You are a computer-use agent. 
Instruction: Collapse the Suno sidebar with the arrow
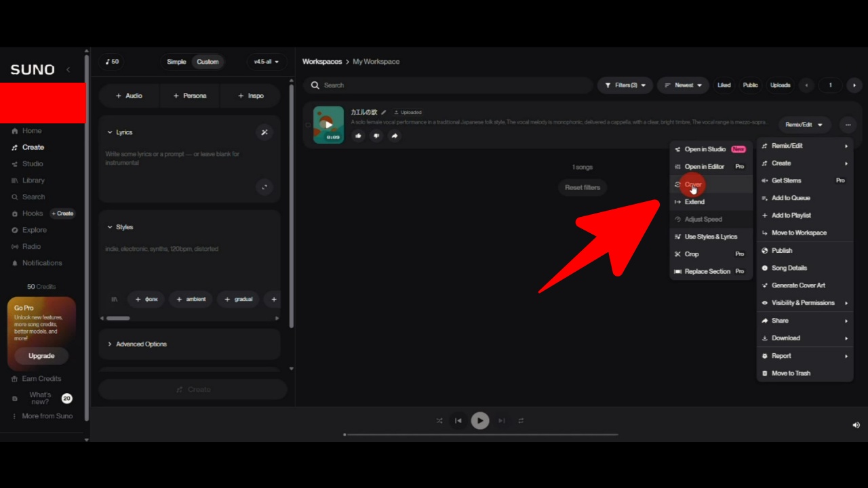pos(68,70)
